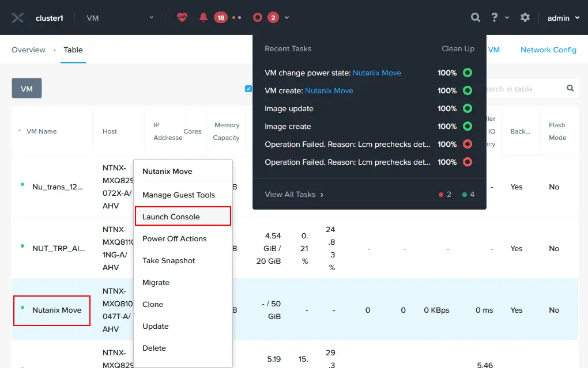The image size is (588, 368).
Task: Sort by the Cores column header
Action: click(193, 131)
